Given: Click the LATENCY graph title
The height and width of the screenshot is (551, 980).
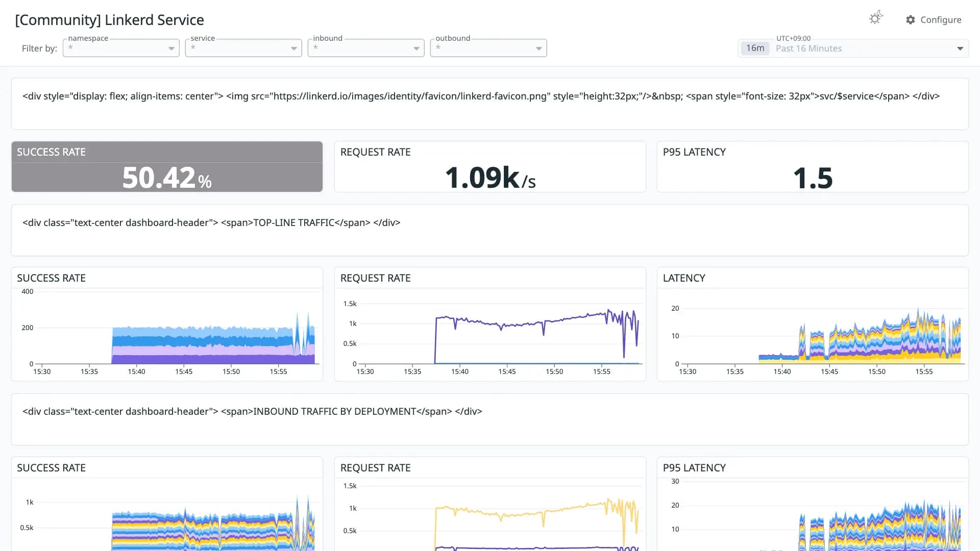Looking at the screenshot, I should click(x=684, y=278).
